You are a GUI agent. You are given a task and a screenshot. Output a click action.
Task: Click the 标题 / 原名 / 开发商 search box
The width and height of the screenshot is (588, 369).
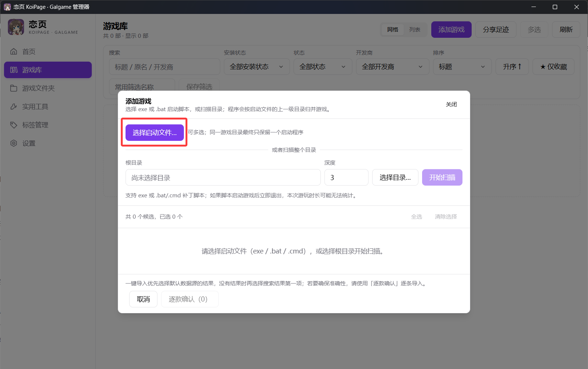(x=164, y=67)
